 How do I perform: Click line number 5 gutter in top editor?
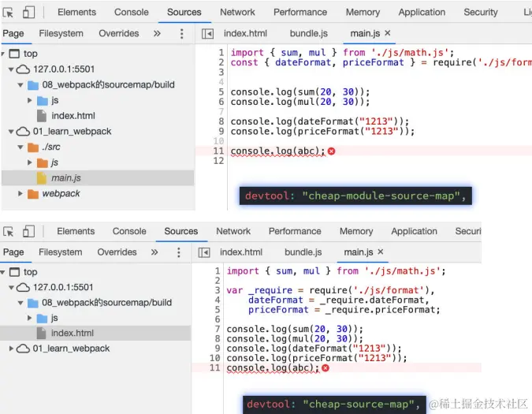(221, 92)
